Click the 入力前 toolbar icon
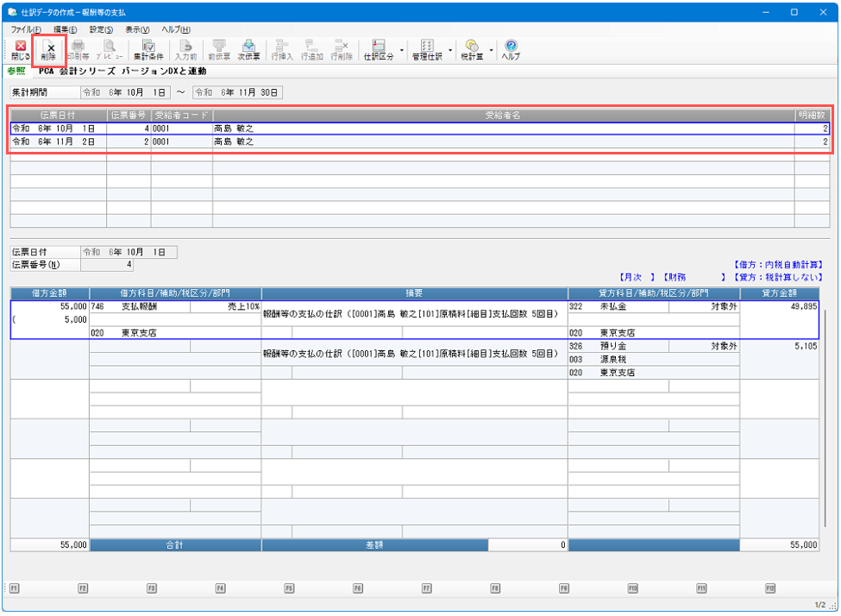This screenshot has width=841, height=616. pos(185,50)
